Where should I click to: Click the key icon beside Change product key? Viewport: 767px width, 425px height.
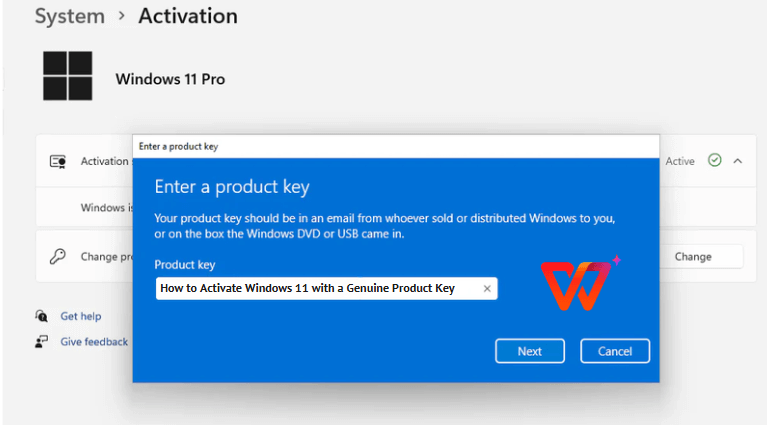tap(58, 256)
